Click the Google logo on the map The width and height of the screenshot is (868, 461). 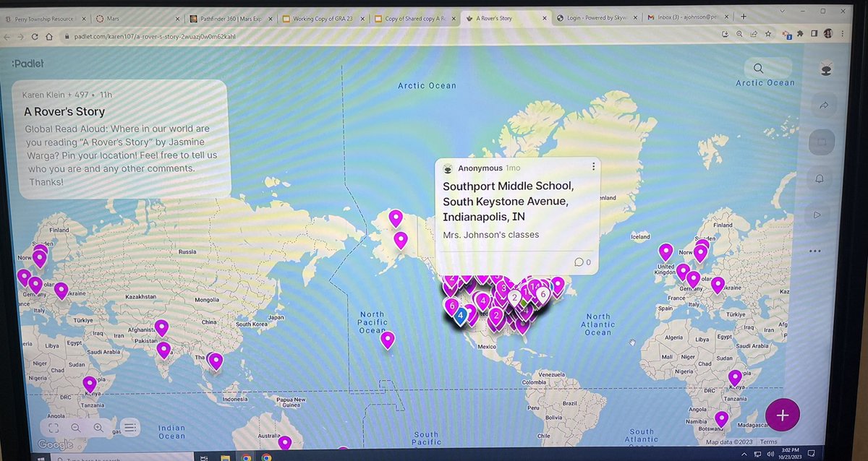coord(56,445)
